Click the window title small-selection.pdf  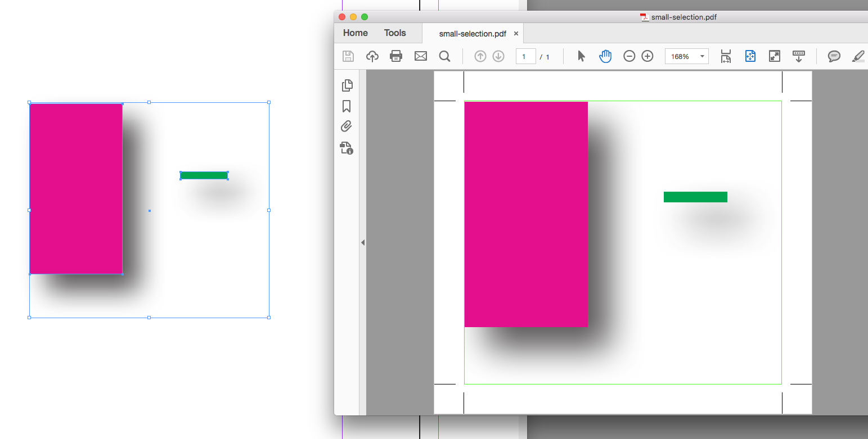[683, 17]
